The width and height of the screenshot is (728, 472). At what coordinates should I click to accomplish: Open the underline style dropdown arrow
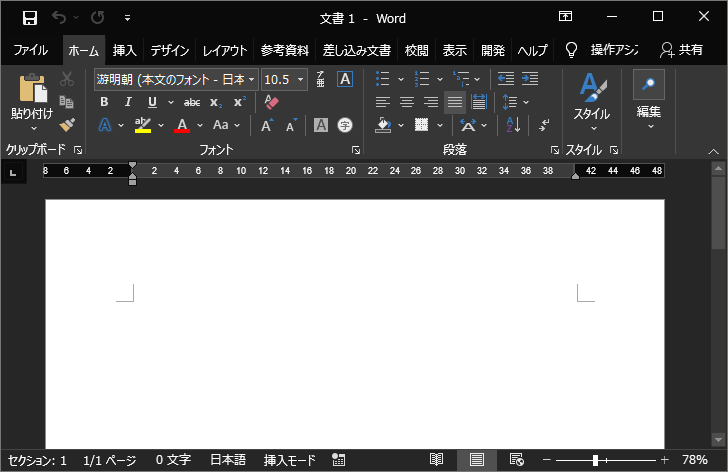pyautogui.click(x=171, y=102)
